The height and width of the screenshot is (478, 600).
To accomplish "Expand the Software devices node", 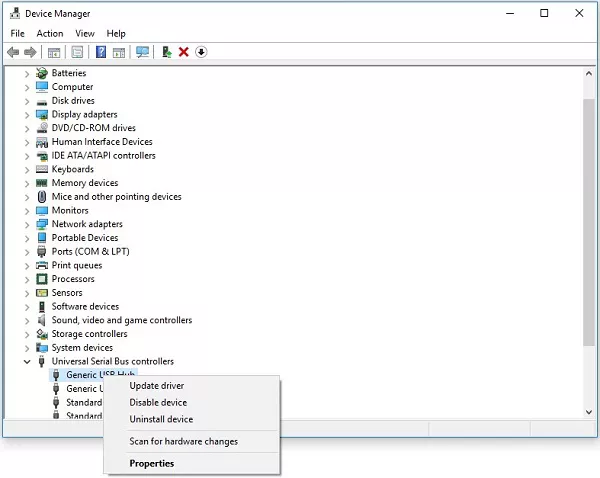I will click(x=27, y=307).
